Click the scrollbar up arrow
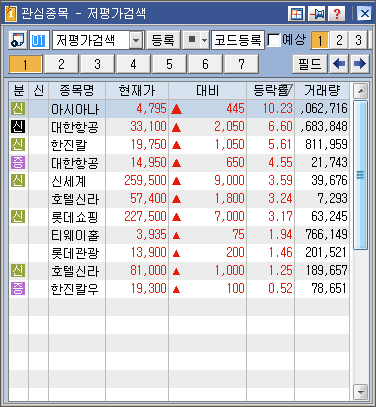Image resolution: width=376 pixels, height=407 pixels. pos(360,91)
